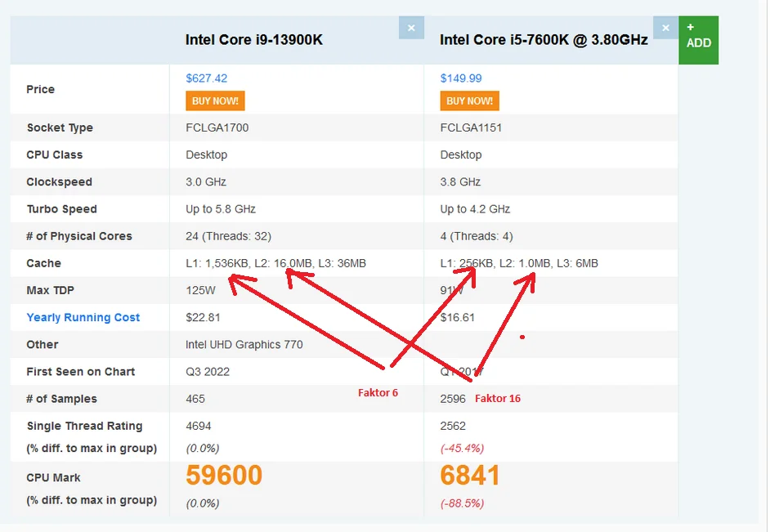The image size is (770, 532).
Task: Click BUY NOW under the $149.99 price
Action: [469, 101]
